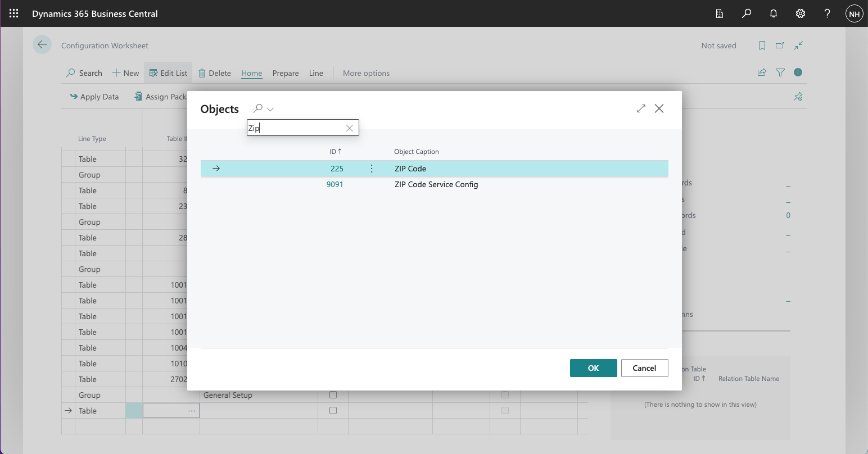Switch to the Prepare tab
Screen dimensions: 868x454
coord(286,73)
